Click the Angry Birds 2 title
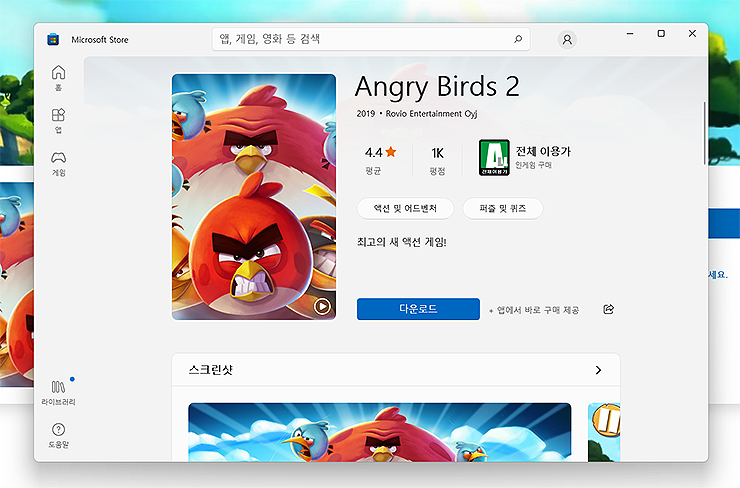740x488 pixels. (x=437, y=86)
